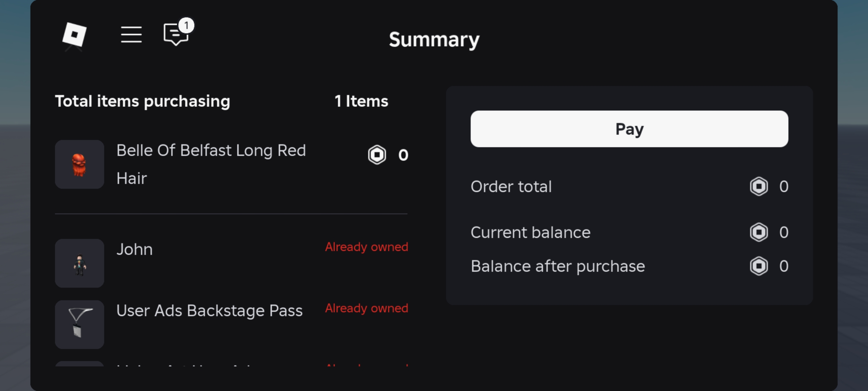
Task: Click the Robux icon next to Order total
Action: (759, 186)
